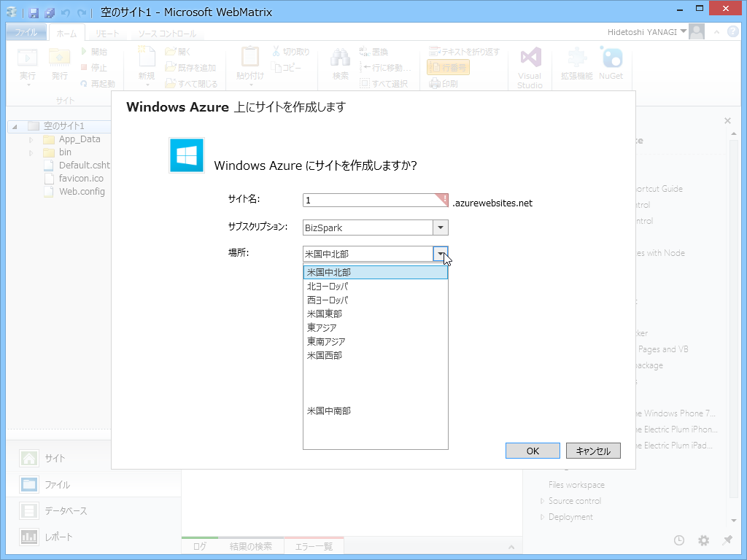747x560 pixels.
Task: Click the history clock icon
Action: tap(679, 540)
